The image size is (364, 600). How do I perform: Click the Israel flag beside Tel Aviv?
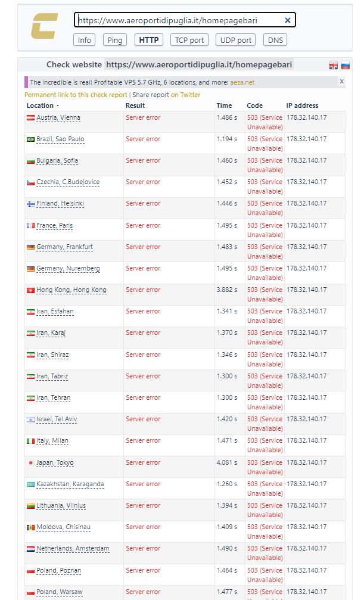coord(30,419)
